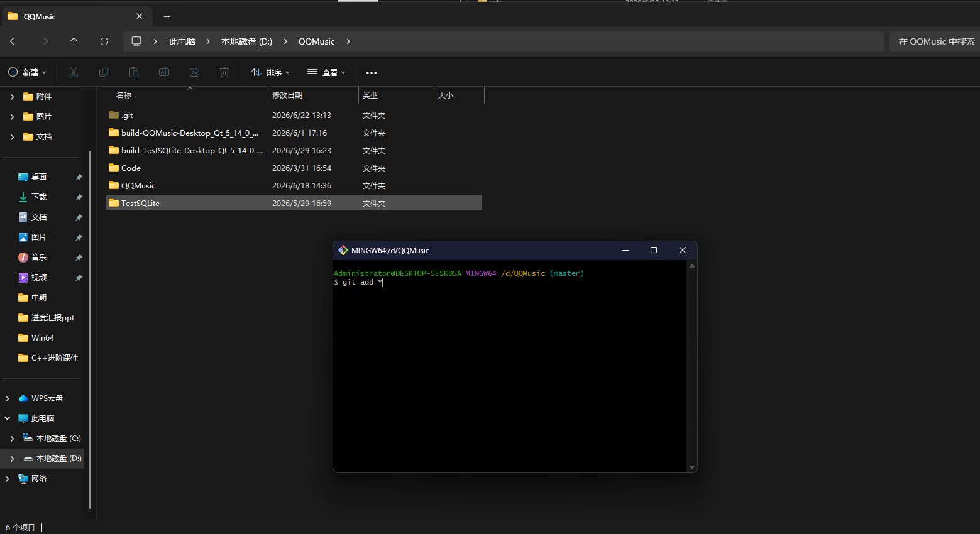The height and width of the screenshot is (534, 980).
Task: Click the delete trash icon in toolbar
Action: point(224,72)
